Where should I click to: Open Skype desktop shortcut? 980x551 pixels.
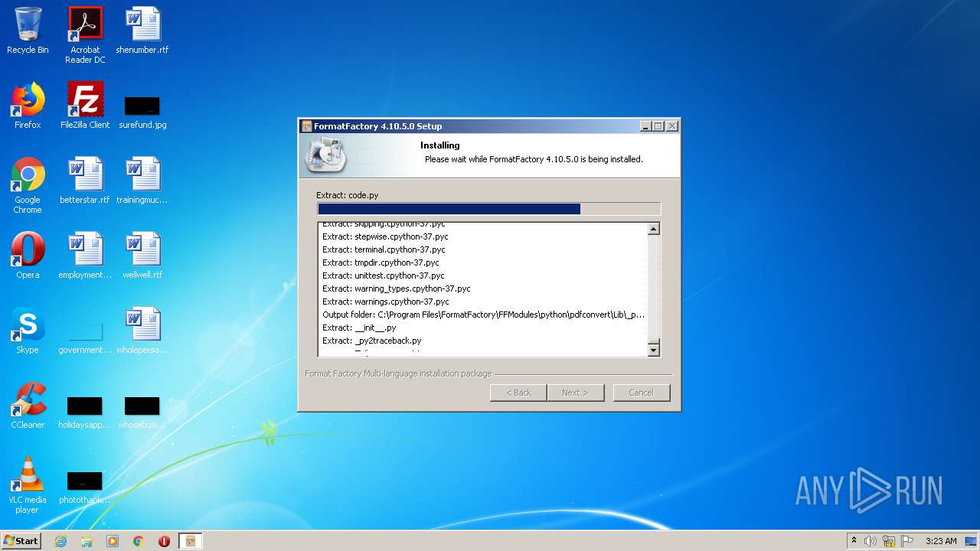[28, 331]
